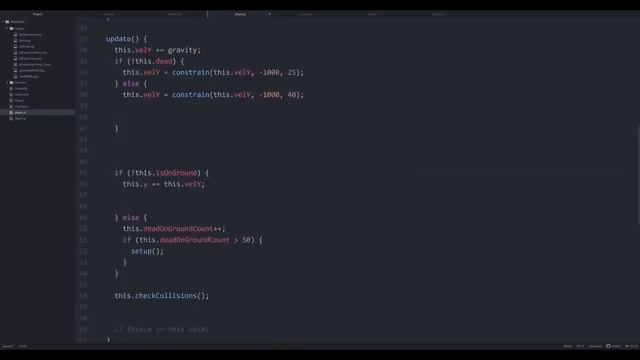640x360 pixels.
Task: Click gutter line number beside checkCollisions line
Action: tap(83, 296)
